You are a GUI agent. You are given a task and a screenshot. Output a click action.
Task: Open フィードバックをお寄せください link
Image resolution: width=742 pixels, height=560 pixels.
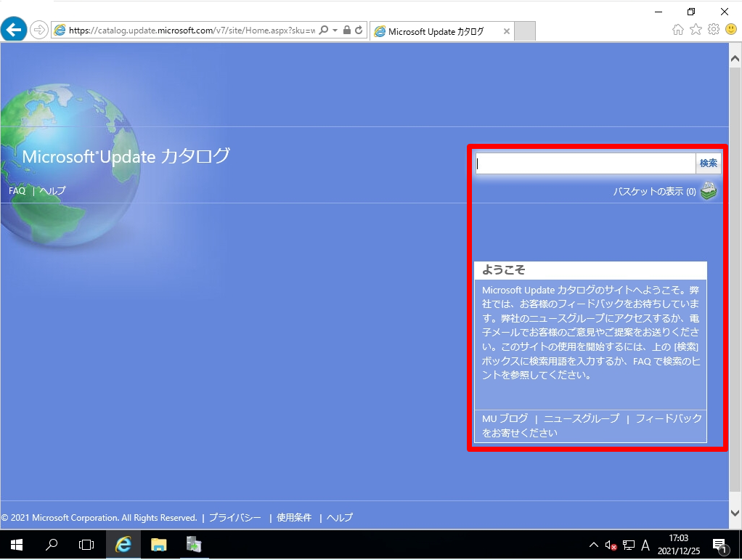tap(592, 426)
